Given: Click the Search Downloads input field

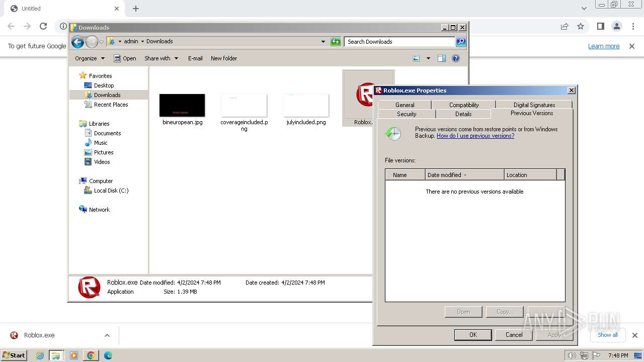Looking at the screenshot, I should (400, 42).
